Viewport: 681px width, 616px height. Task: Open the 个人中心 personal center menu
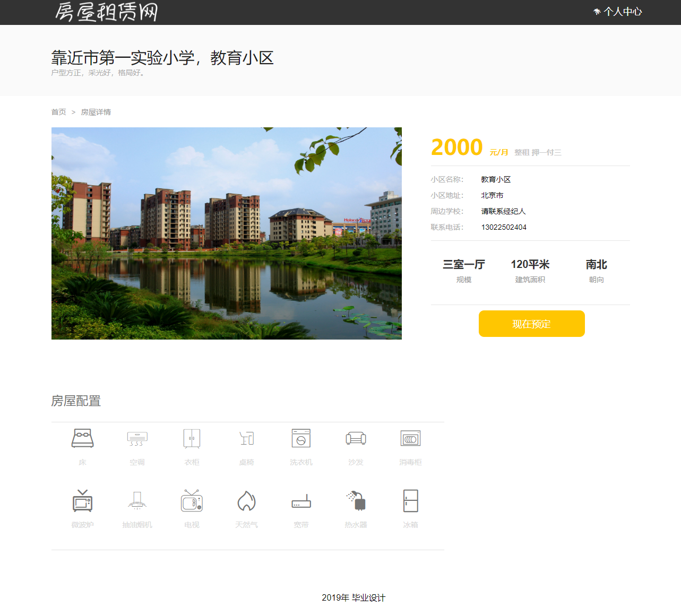tap(622, 11)
